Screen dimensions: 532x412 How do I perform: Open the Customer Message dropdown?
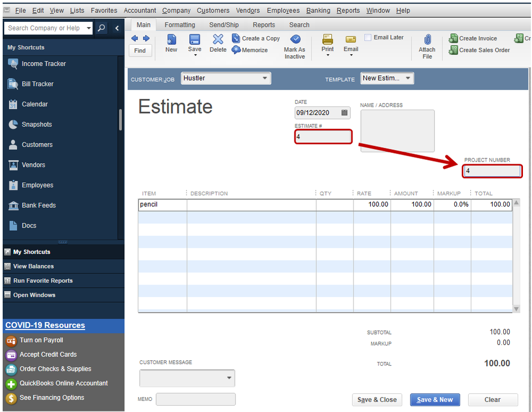coord(229,378)
